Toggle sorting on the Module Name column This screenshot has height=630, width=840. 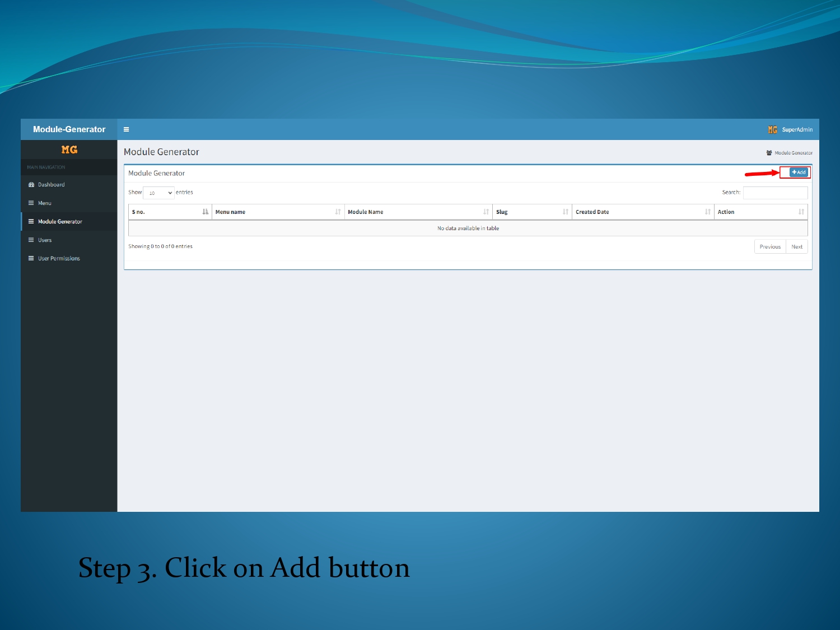(486, 212)
